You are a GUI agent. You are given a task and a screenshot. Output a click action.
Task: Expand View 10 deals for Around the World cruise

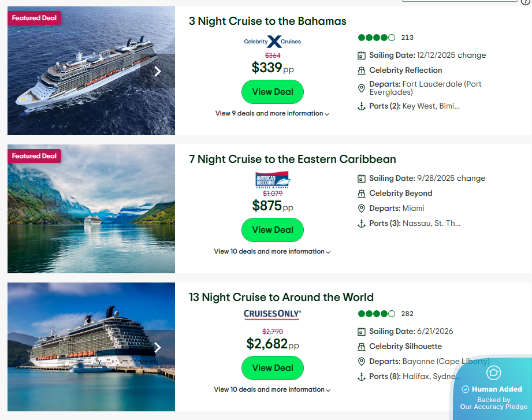[272, 389]
